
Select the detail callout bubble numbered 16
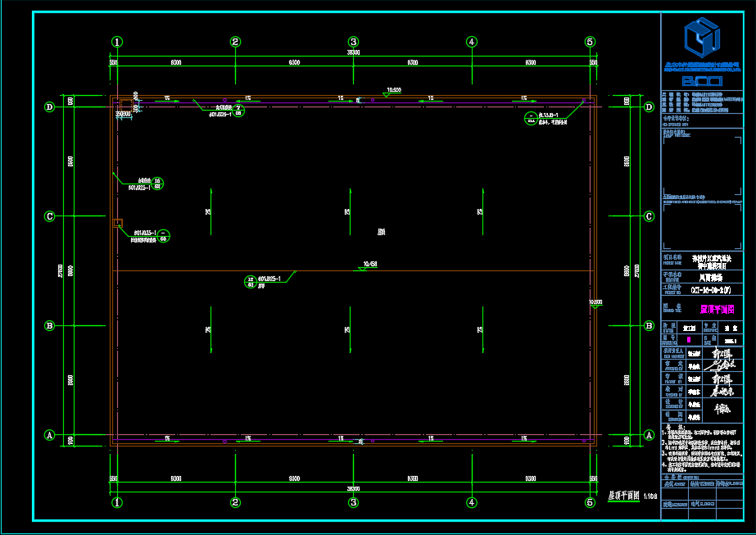click(157, 184)
